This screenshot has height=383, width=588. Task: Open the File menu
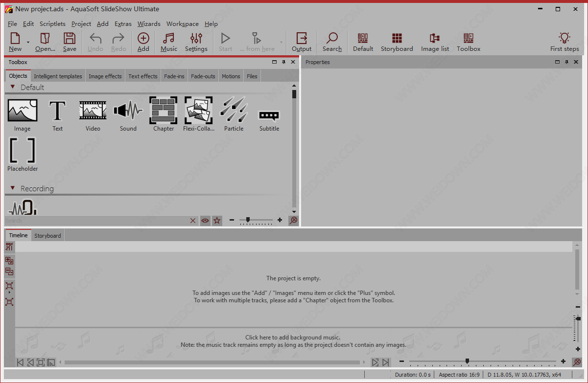pos(12,23)
